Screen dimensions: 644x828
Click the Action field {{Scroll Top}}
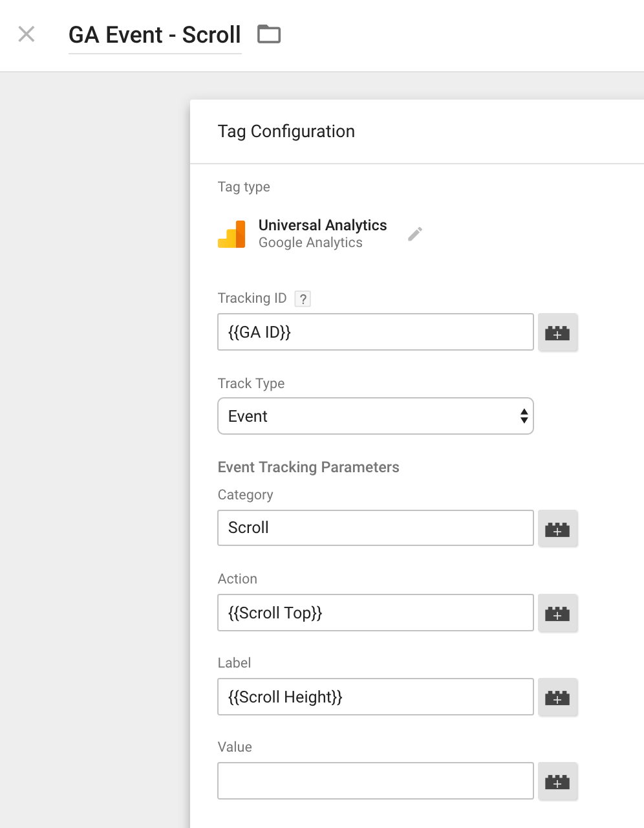tap(376, 613)
